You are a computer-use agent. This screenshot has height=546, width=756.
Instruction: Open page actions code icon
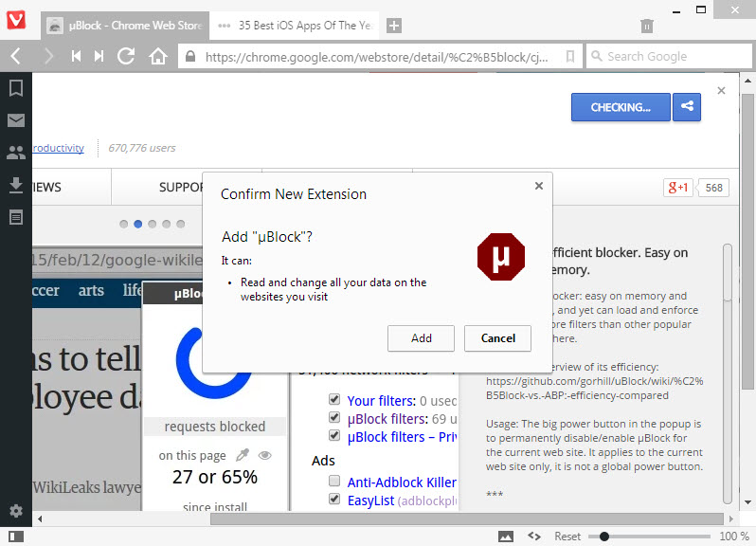point(534,537)
